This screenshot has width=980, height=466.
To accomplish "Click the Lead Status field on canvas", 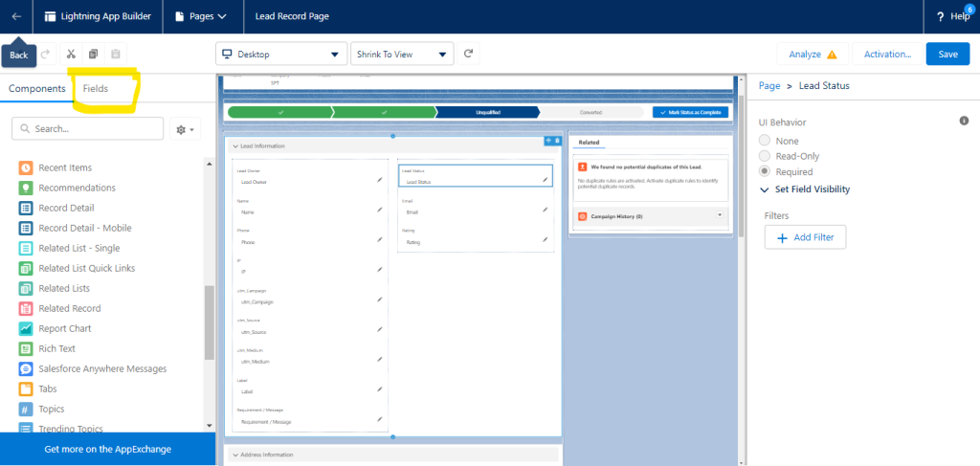I will click(475, 176).
